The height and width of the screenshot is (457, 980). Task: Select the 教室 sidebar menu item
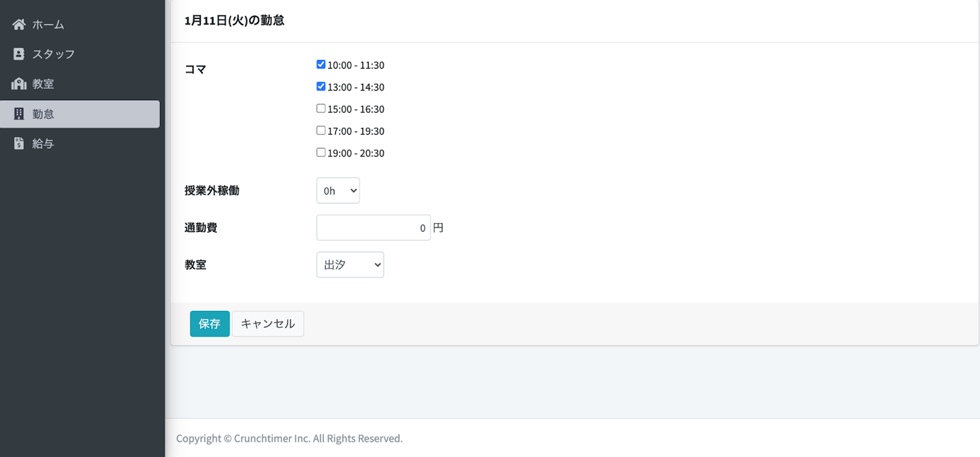(x=43, y=84)
